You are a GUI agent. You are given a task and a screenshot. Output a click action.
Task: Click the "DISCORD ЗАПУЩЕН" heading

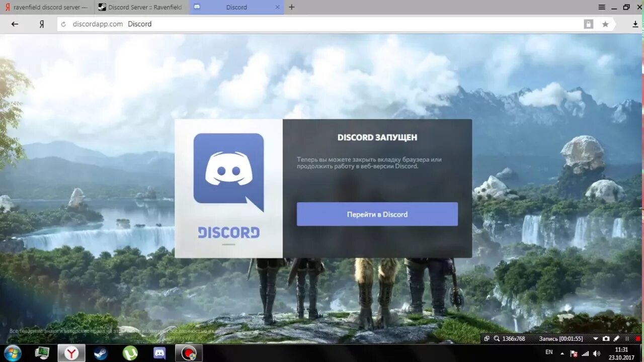click(x=377, y=137)
